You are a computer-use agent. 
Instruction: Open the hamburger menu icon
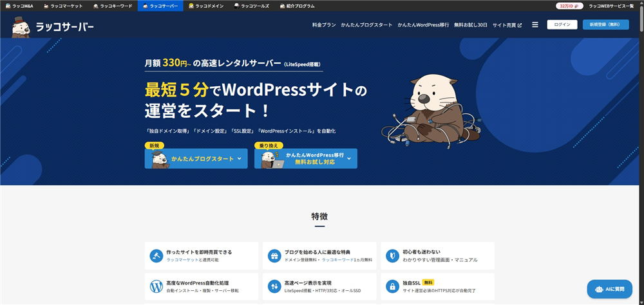tap(535, 24)
